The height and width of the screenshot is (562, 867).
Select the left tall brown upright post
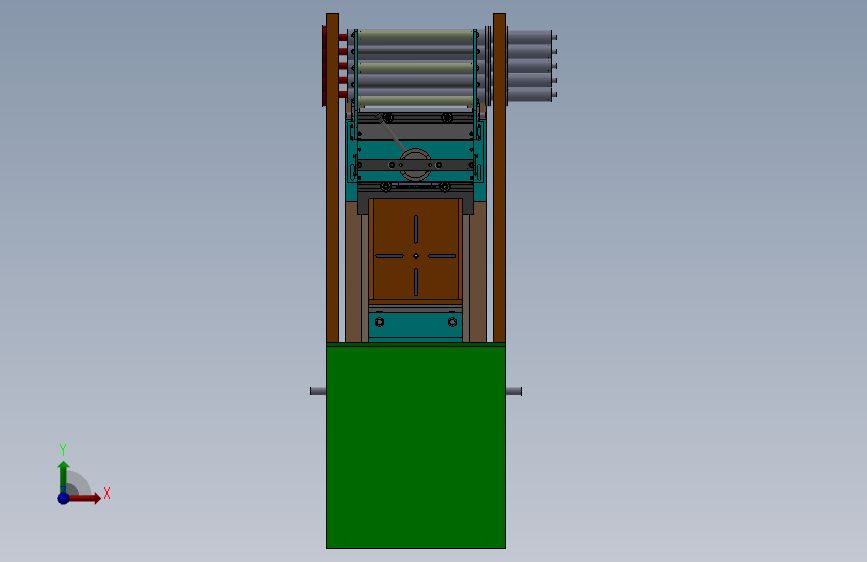tap(332, 178)
